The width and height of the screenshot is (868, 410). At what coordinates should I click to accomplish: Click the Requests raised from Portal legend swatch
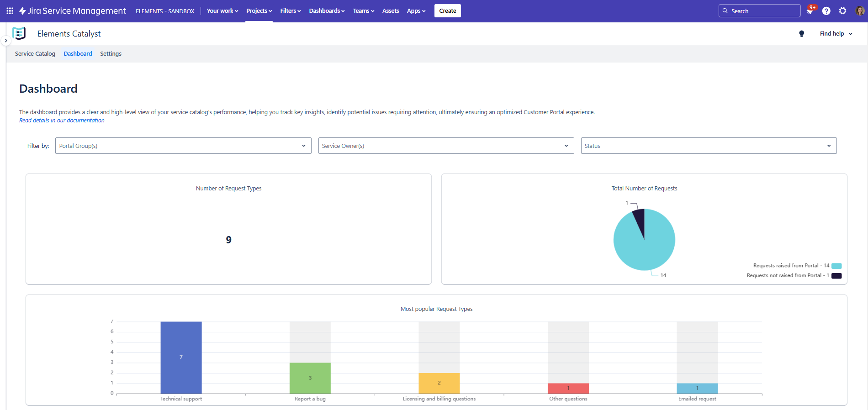tap(836, 266)
